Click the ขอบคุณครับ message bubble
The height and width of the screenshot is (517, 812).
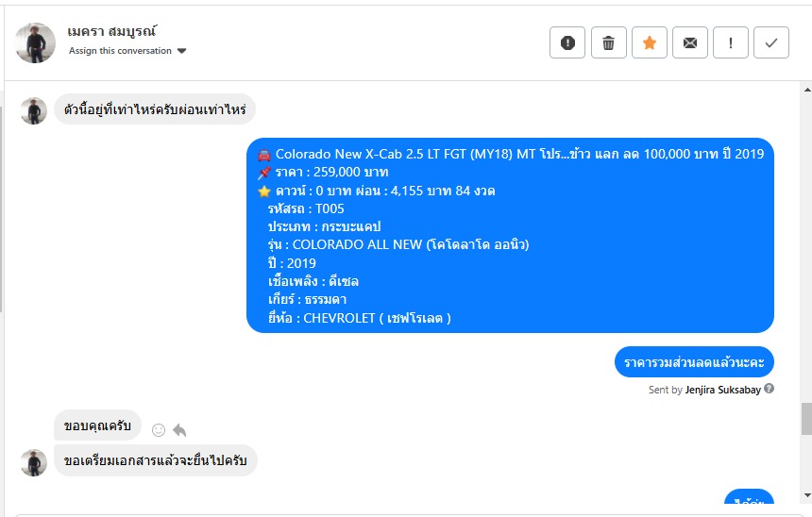tap(97, 425)
